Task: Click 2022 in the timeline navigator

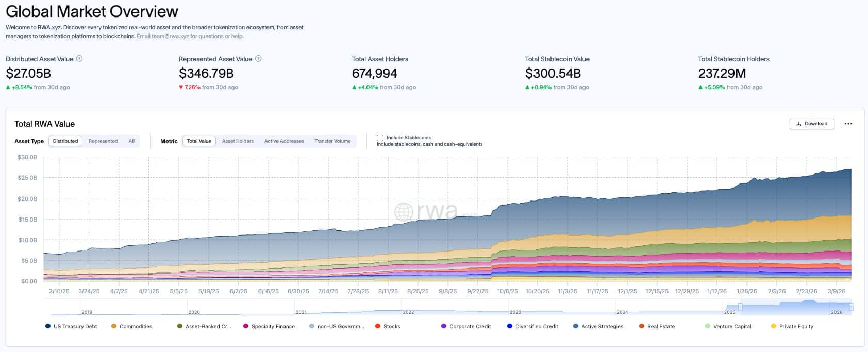Action: [408, 312]
